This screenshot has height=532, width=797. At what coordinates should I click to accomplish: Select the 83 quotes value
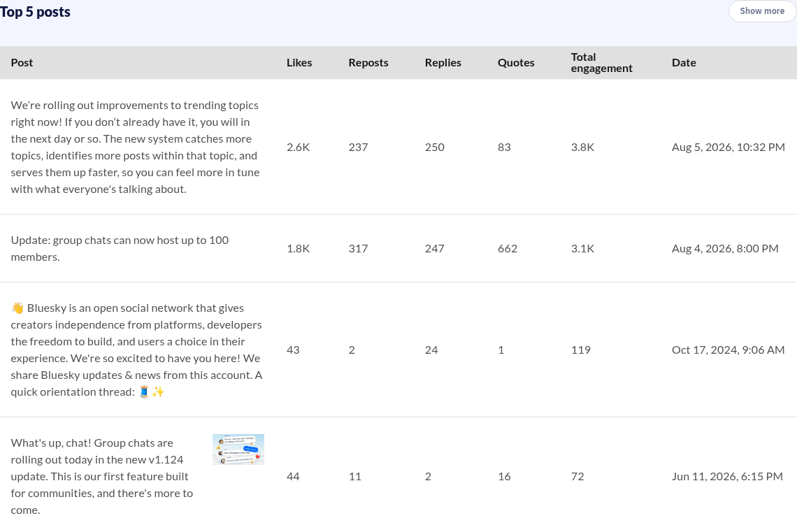(503, 147)
